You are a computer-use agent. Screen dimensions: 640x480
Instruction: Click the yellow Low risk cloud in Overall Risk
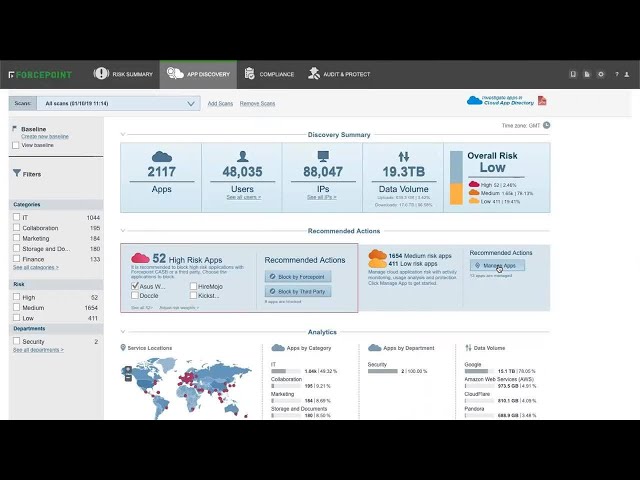pos(474,201)
